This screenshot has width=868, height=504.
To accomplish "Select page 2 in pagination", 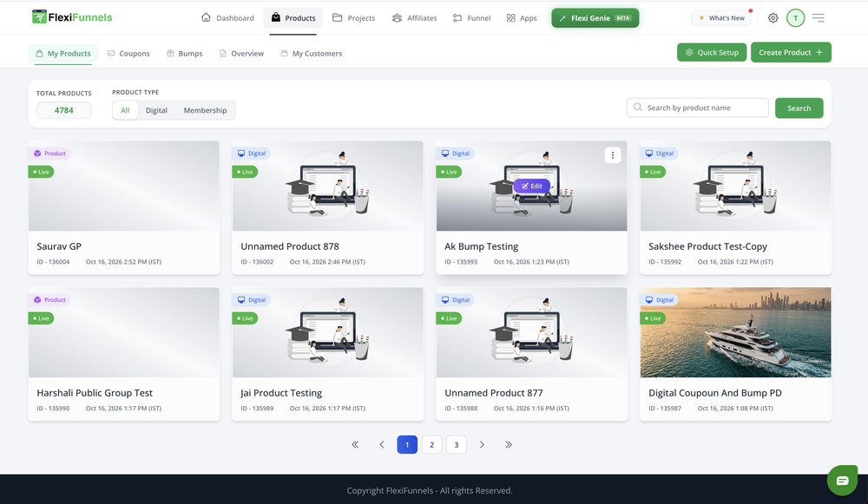I will click(431, 444).
